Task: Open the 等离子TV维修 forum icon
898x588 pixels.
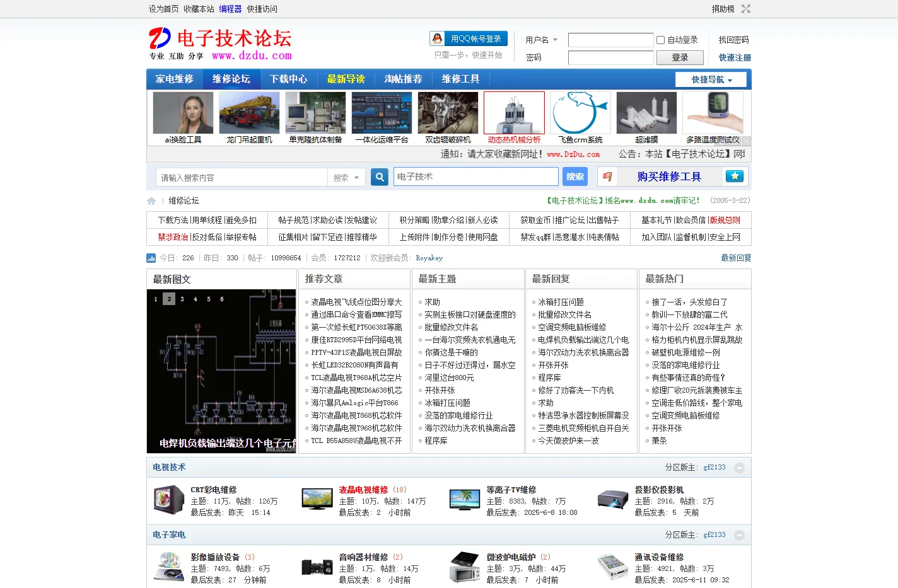Action: [x=465, y=500]
